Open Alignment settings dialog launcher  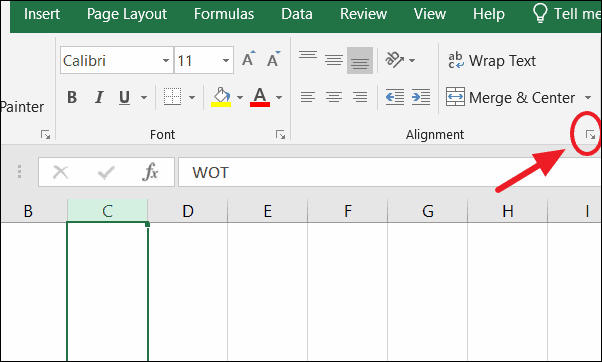tap(590, 135)
